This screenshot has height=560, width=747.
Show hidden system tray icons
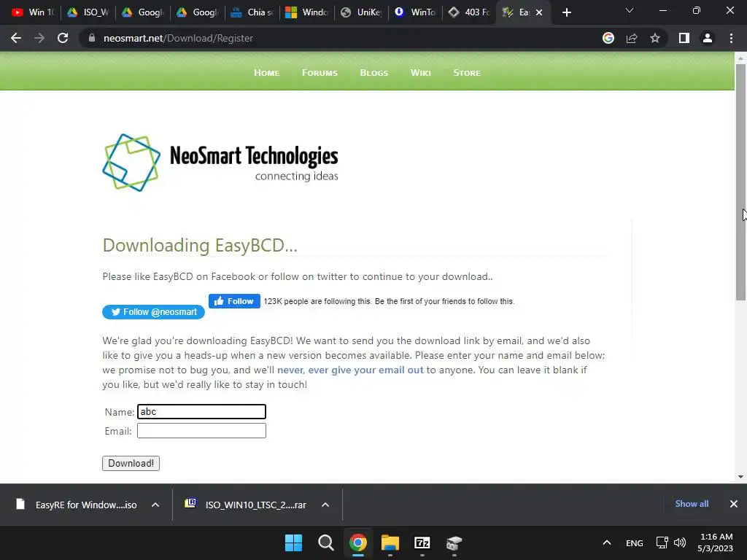[x=606, y=542]
